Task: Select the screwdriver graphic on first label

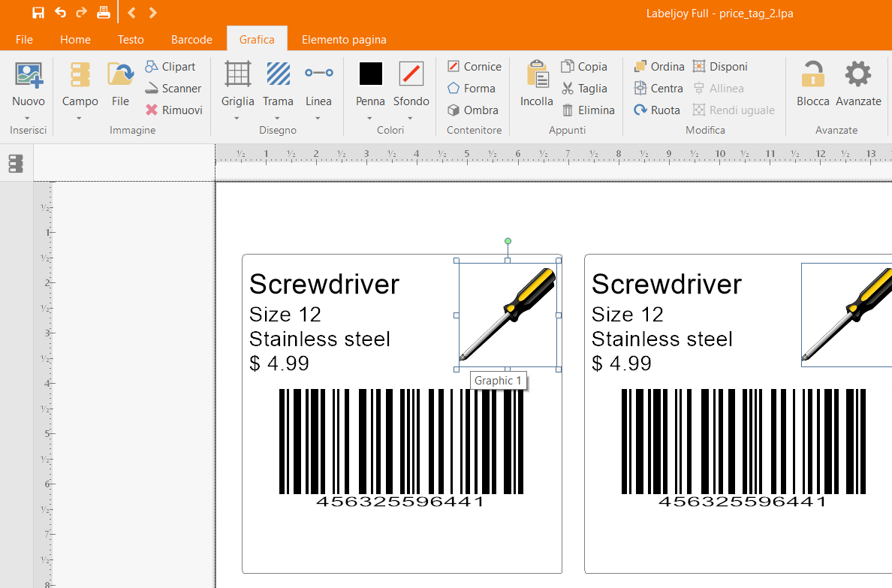Action: 508,315
